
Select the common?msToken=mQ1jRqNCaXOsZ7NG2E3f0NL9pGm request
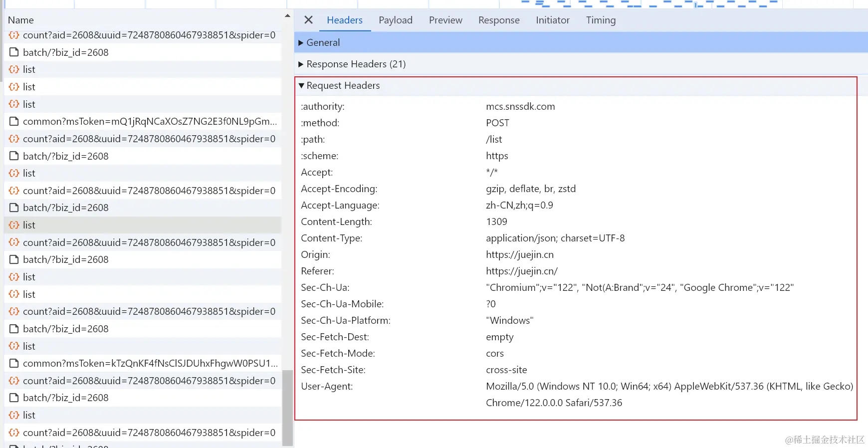click(x=143, y=121)
